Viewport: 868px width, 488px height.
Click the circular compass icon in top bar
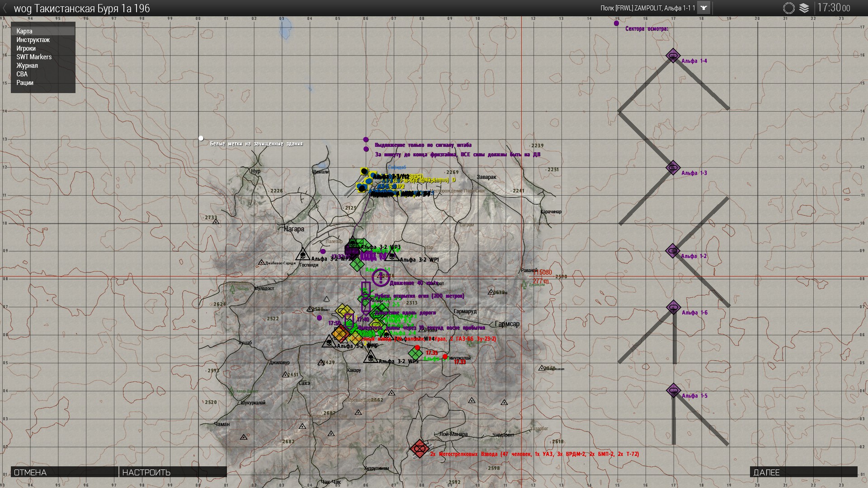[788, 8]
